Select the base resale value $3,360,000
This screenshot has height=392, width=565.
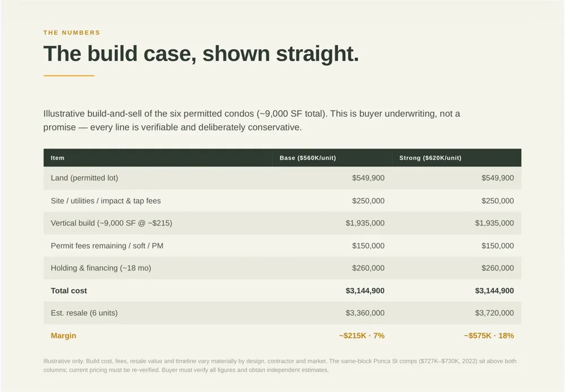tap(365, 313)
